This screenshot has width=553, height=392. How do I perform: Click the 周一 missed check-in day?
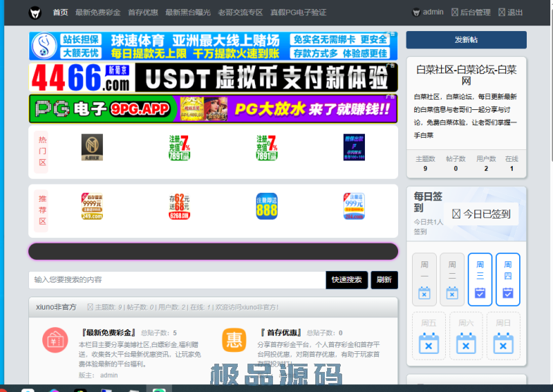point(424,279)
